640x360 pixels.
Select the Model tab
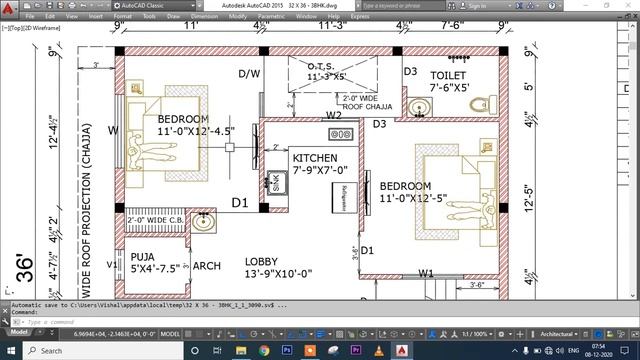(18, 332)
